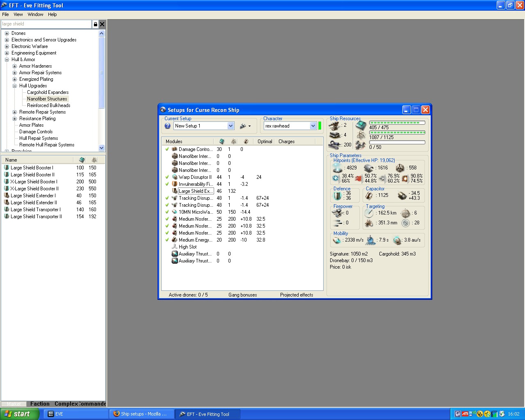Click the Projected effects label
This screenshot has width=525, height=420.
coord(296,295)
